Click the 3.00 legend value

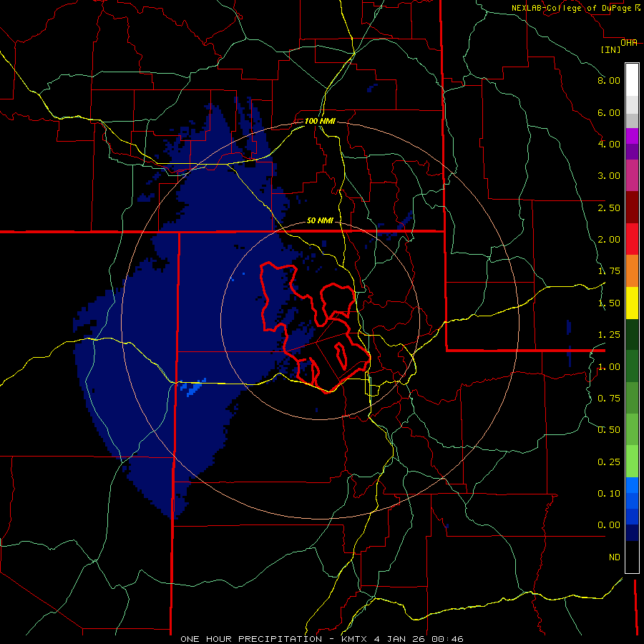click(609, 176)
